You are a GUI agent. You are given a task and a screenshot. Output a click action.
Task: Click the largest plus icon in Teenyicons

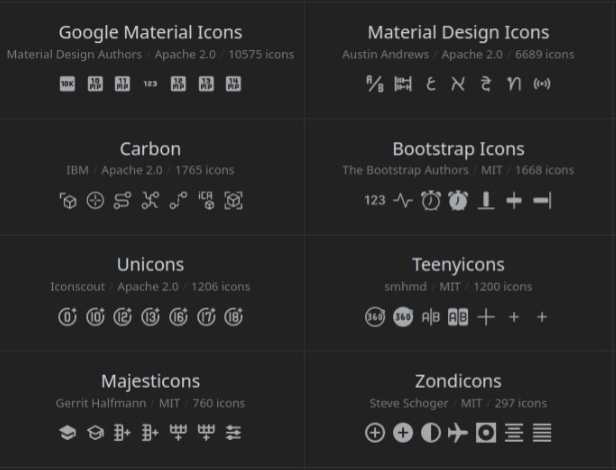pos(486,317)
